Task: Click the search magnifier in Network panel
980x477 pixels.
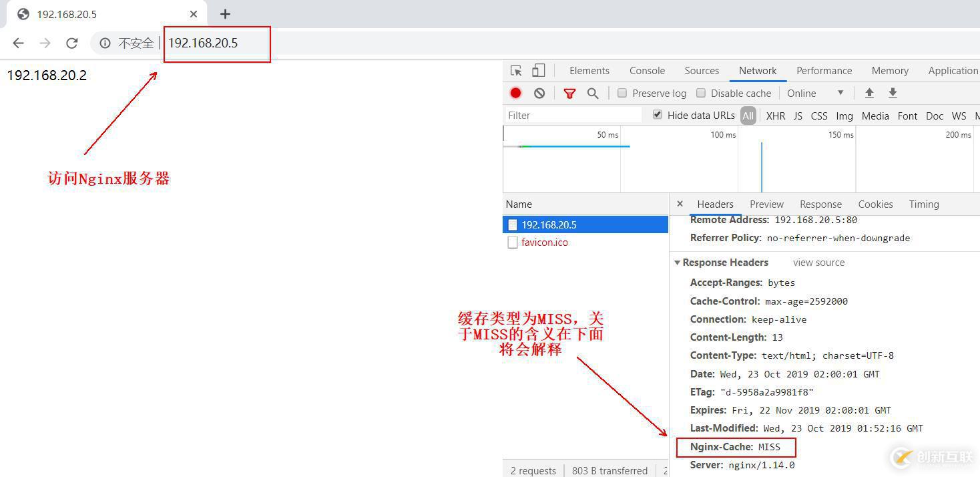Action: point(592,93)
